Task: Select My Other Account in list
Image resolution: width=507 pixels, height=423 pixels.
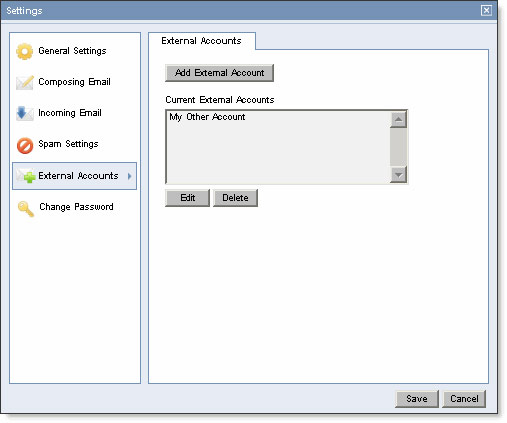Action: [x=207, y=117]
